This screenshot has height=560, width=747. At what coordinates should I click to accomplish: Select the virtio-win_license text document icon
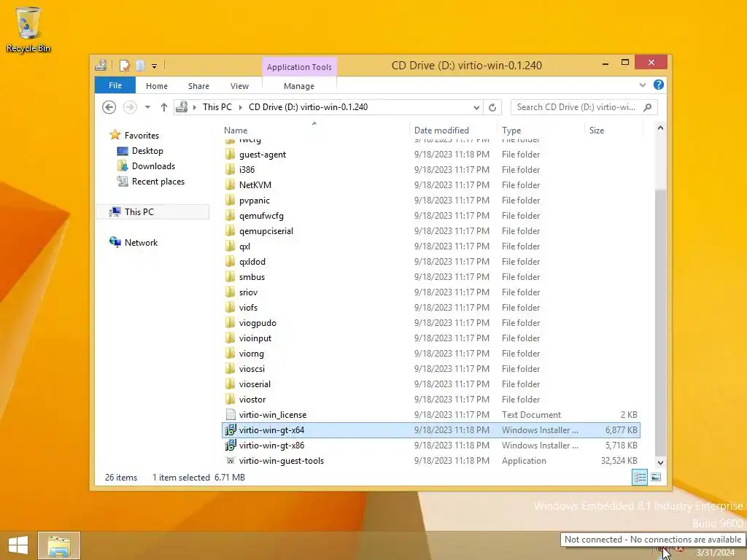click(231, 415)
